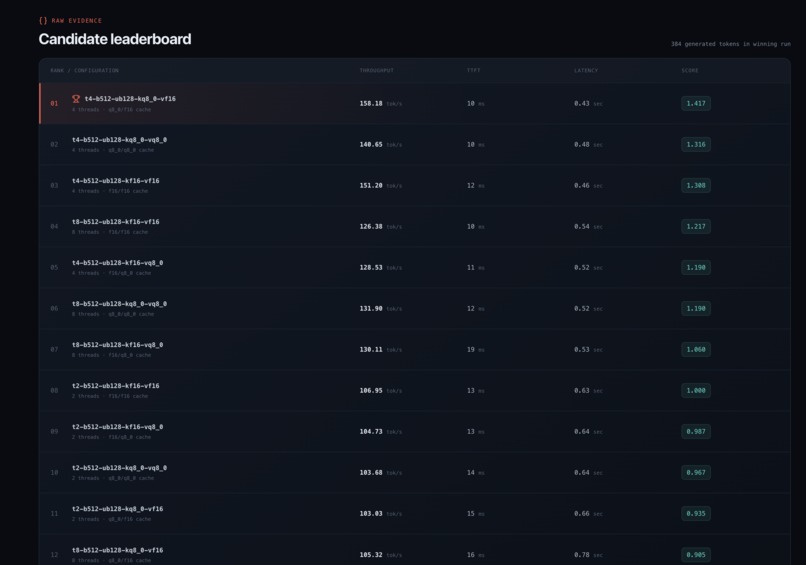Select configuration t2-b512-ub128-kf16-vq8_0
The width and height of the screenshot is (806, 565).
[x=118, y=427]
